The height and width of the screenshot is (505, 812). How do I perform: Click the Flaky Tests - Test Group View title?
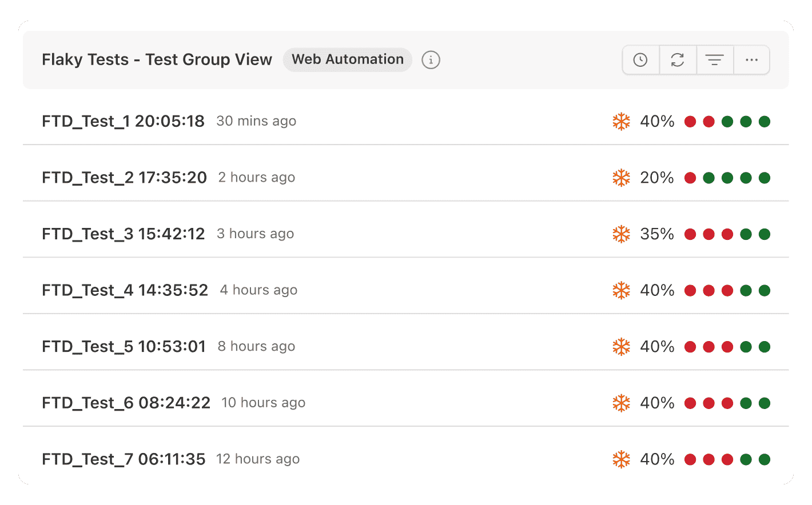click(x=157, y=59)
